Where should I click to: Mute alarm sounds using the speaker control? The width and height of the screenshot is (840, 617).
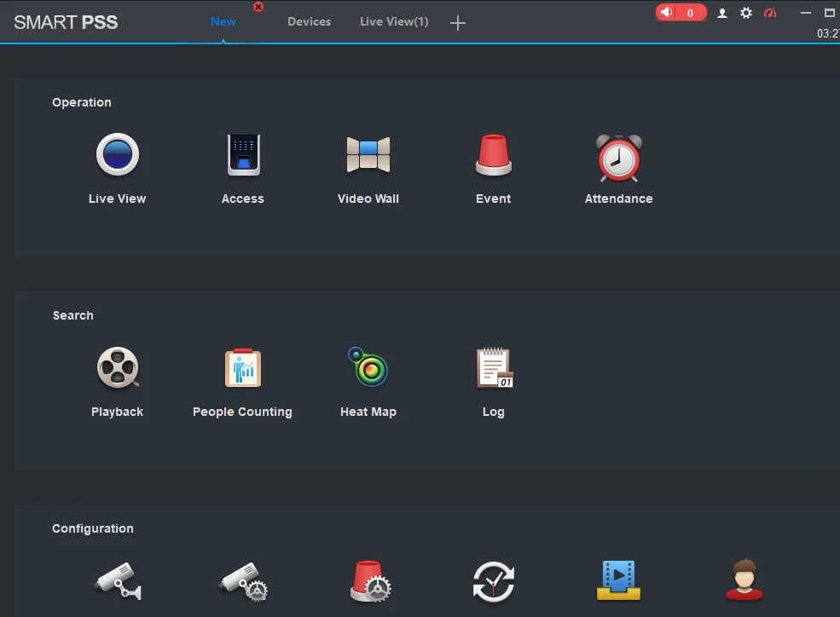(x=667, y=13)
